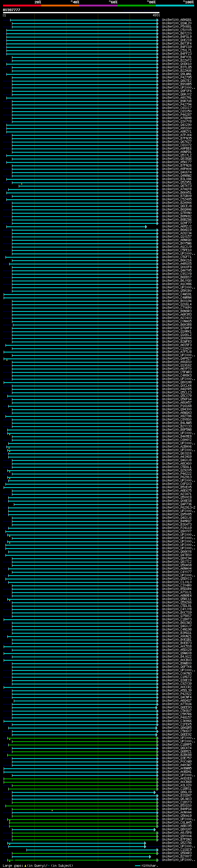Open the UniRef100_P42794 hit
This screenshot has height=868, width=197.
click(x=177, y=104)
